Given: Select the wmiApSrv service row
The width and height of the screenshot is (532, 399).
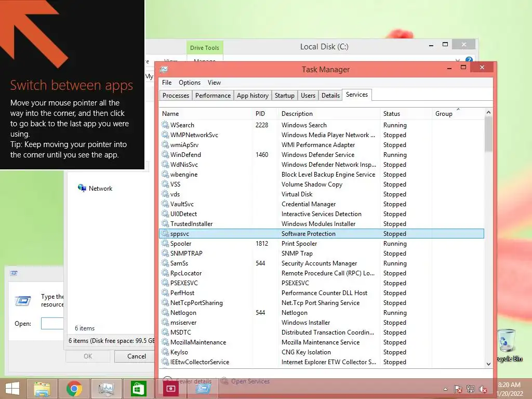Looking at the screenshot, I should point(322,144).
